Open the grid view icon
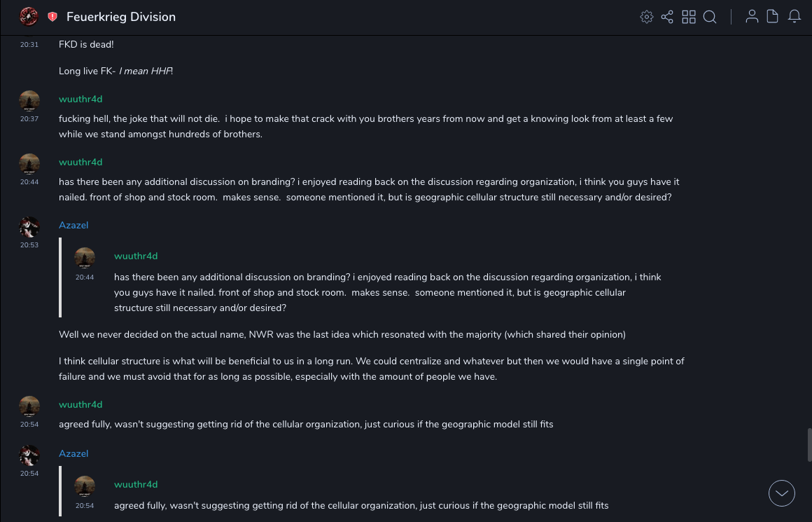Screen dimensions: 812x522 [689, 17]
